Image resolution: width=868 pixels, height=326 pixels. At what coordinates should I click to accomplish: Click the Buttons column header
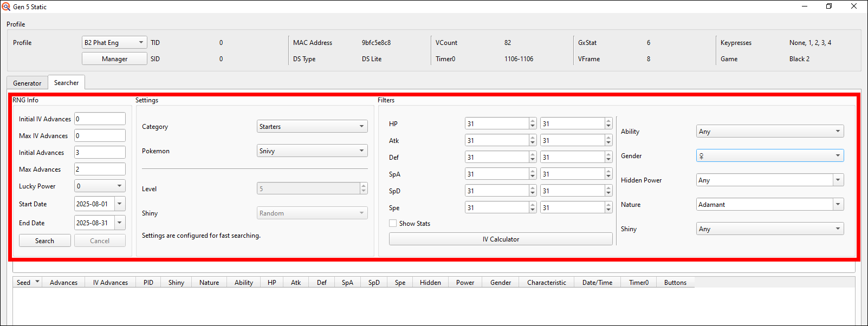(x=675, y=282)
